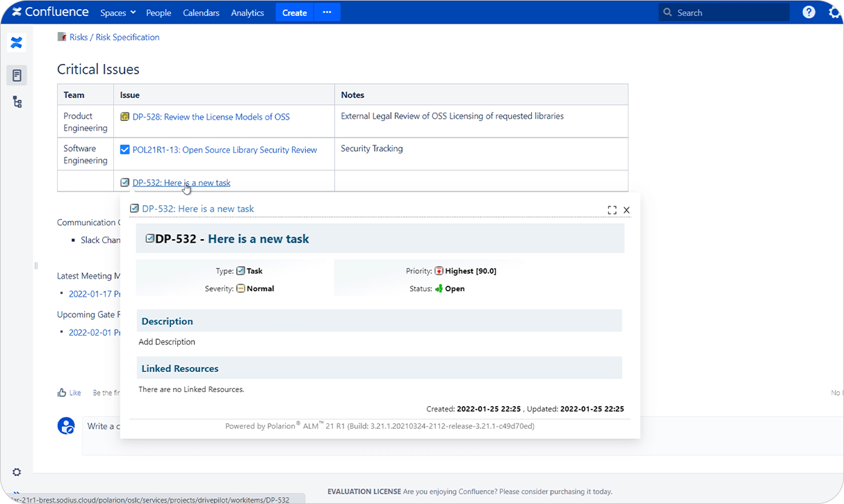The image size is (844, 504).
Task: Click the thumbs-up Like icon
Action: coord(63,393)
